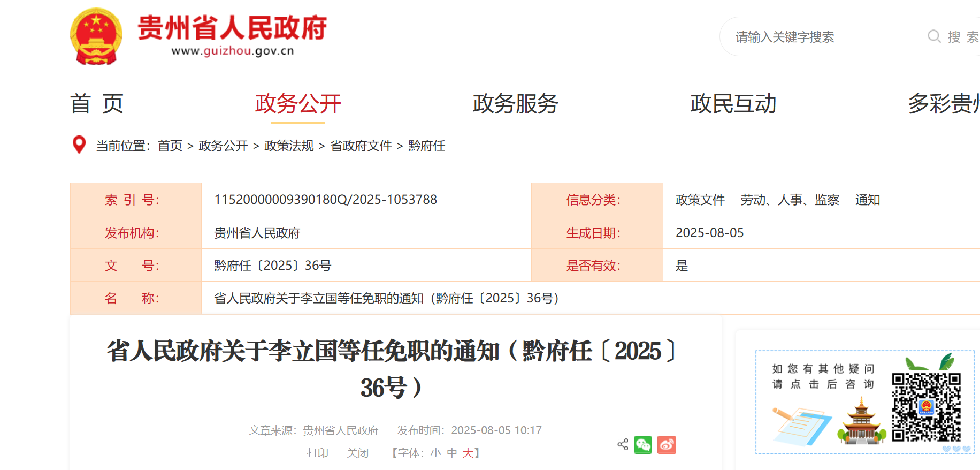Click the red location pin icon

(79, 145)
